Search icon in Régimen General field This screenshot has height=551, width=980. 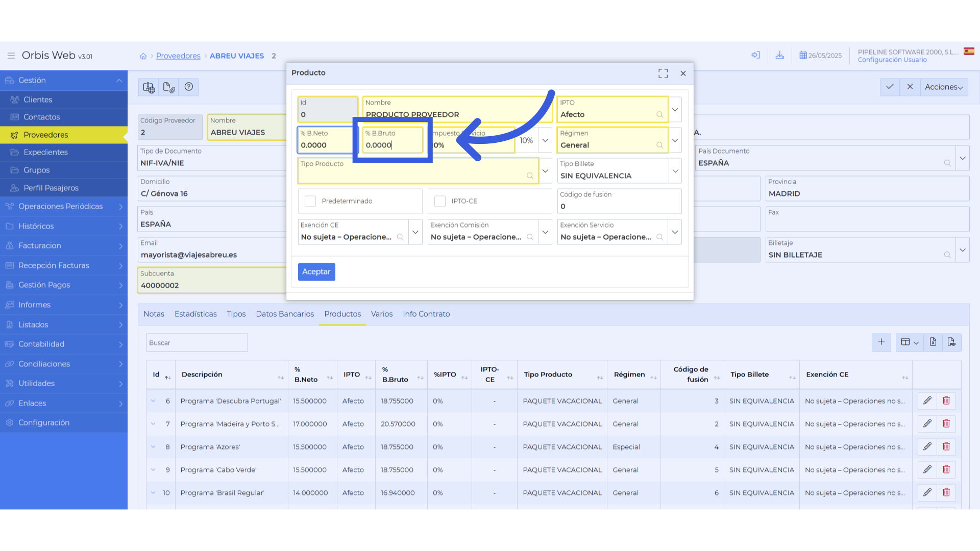coord(659,145)
